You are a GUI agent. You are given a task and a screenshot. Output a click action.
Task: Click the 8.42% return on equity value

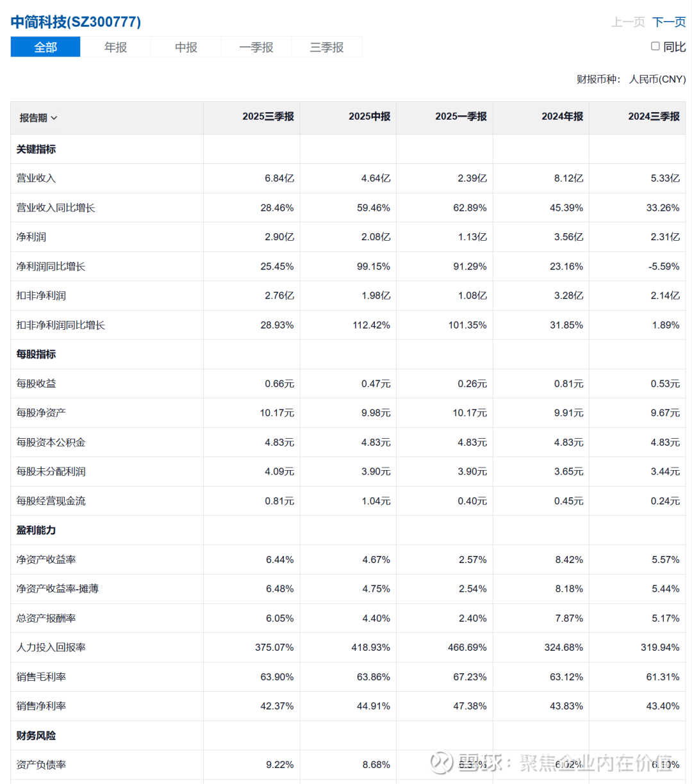pos(569,560)
